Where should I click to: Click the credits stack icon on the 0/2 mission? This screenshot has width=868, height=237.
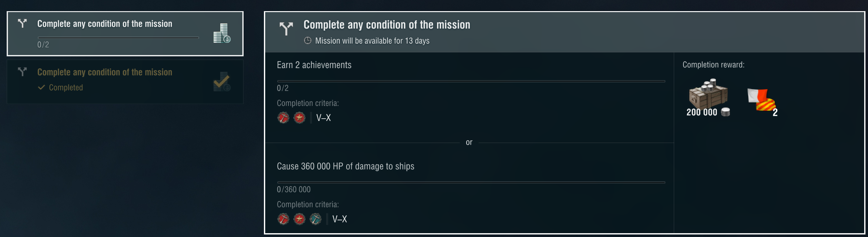222,33
